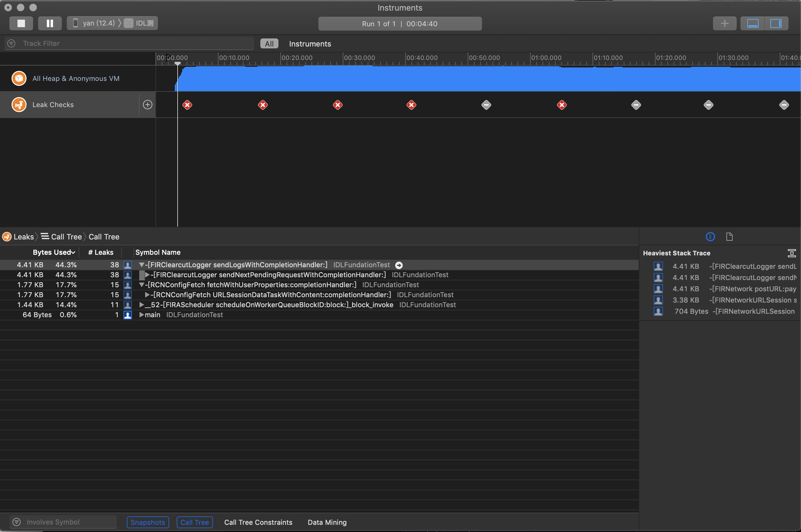The image size is (801, 532).
Task: Click the Snapshots button
Action: click(x=148, y=522)
